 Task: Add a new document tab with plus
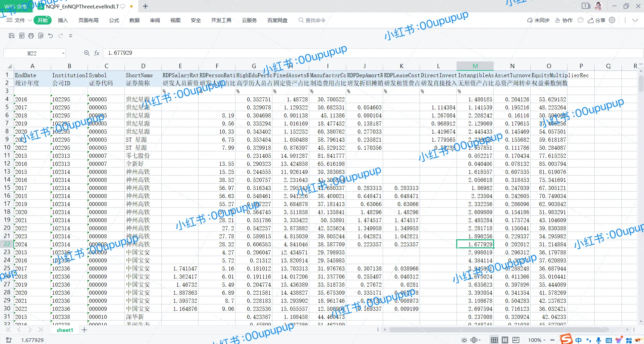pyautogui.click(x=145, y=6)
